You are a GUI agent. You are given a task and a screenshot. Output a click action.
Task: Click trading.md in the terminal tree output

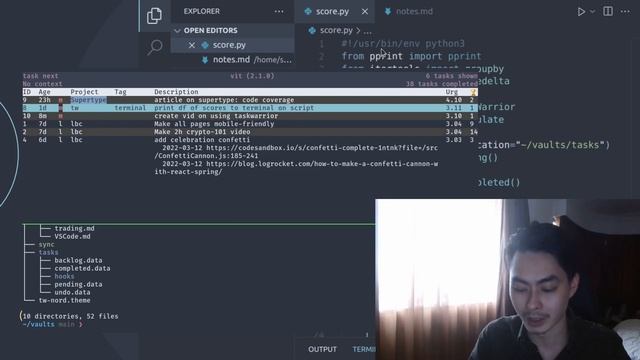tap(74, 229)
